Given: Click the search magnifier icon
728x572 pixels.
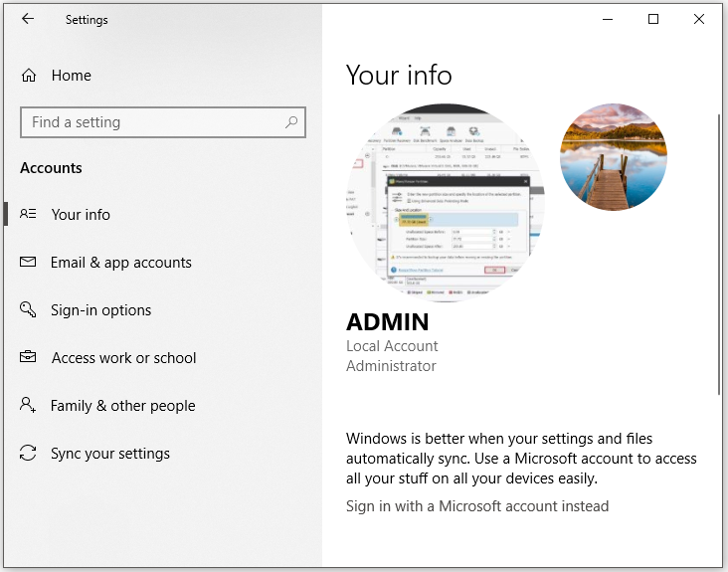Looking at the screenshot, I should tap(291, 122).
